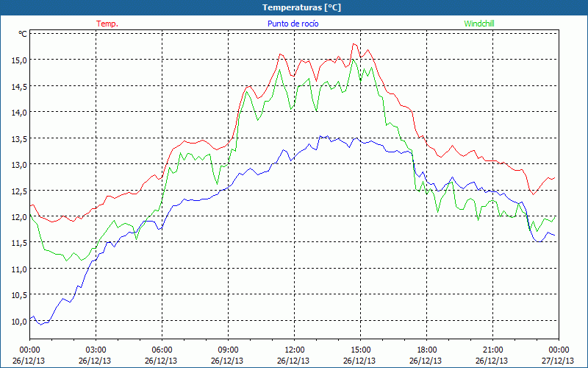The height and width of the screenshot is (368, 588).
Task: Click the 12:00 time axis label
Action: click(x=295, y=350)
